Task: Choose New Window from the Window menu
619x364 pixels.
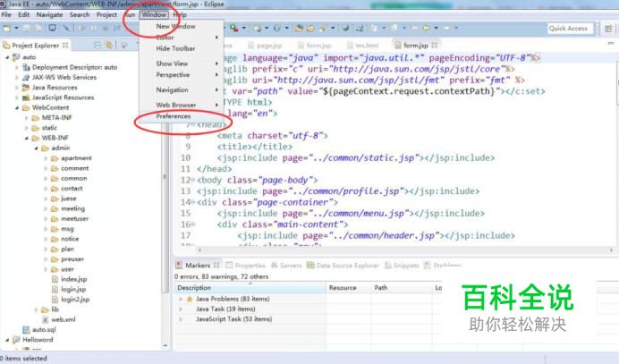Action: tap(175, 26)
